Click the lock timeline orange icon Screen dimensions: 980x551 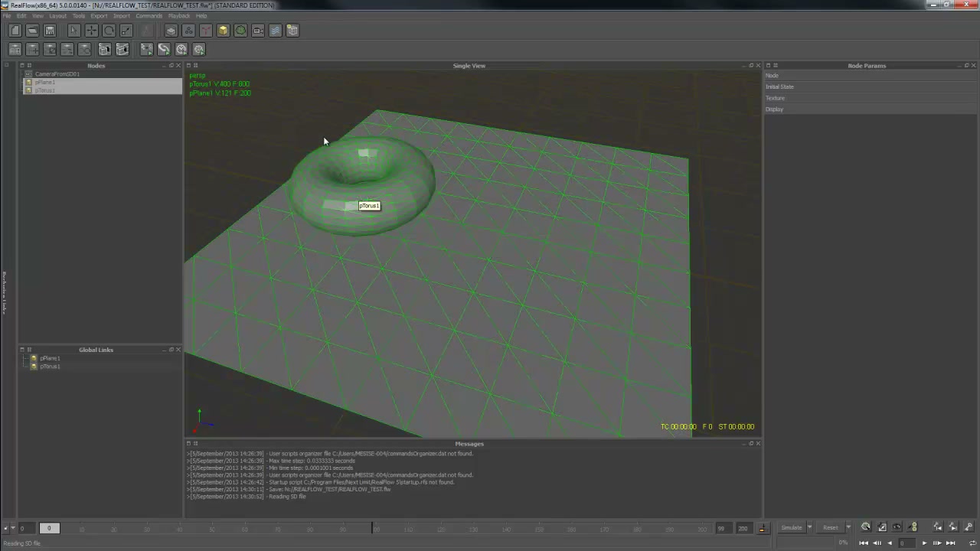tap(763, 528)
